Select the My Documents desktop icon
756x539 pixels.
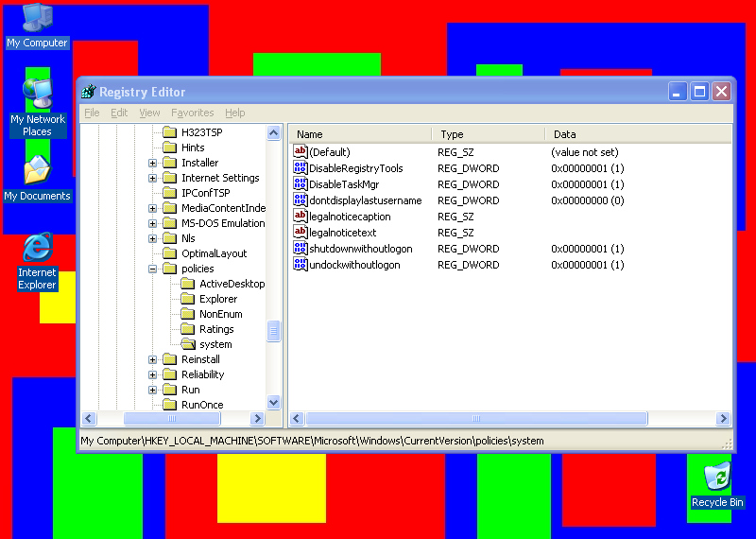pos(37,178)
